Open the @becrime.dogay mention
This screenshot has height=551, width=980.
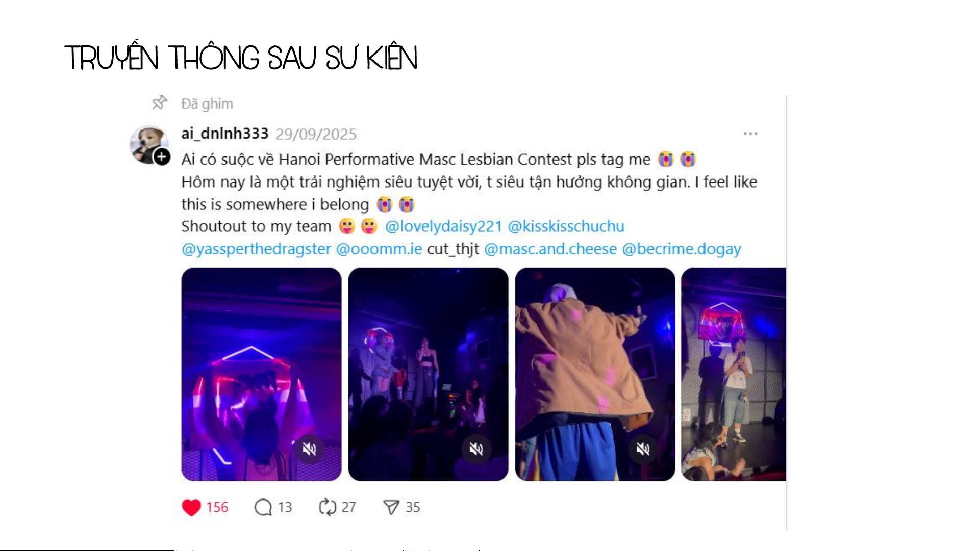click(x=682, y=249)
